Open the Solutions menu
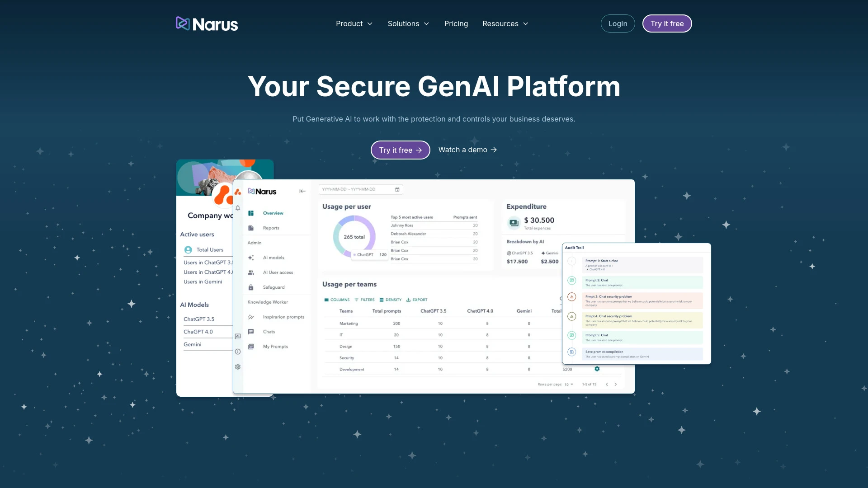The image size is (868, 488). [408, 23]
